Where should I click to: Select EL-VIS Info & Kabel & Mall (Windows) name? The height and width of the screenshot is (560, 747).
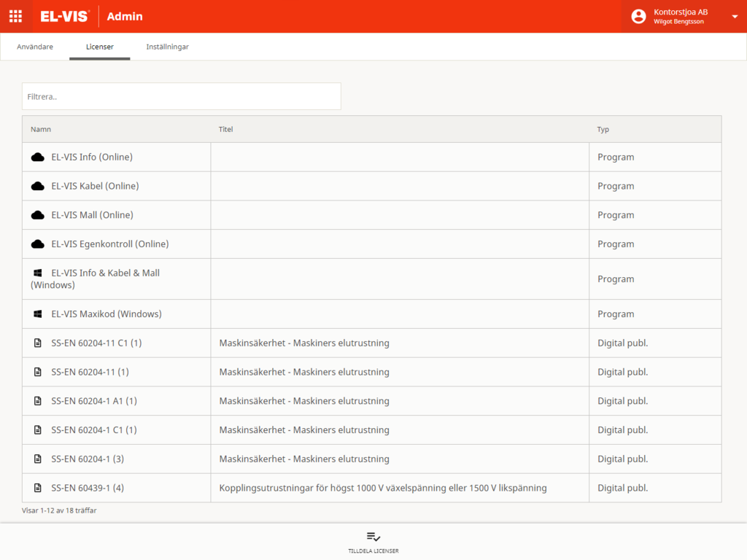tap(96, 279)
